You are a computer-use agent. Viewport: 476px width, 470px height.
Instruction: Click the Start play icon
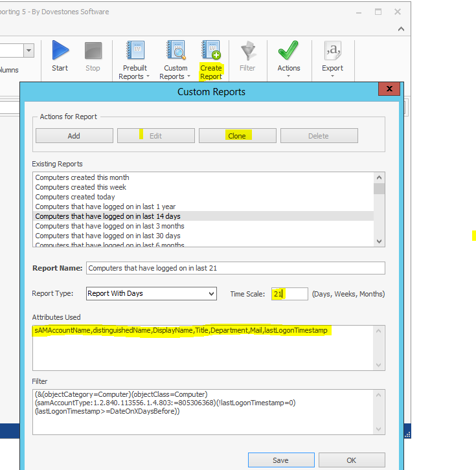[60, 50]
